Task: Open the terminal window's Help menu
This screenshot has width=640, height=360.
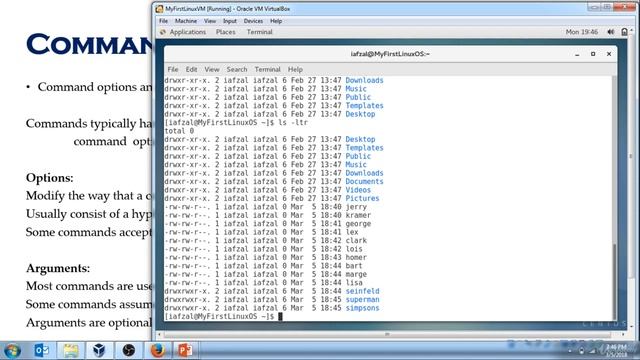Action: [295, 69]
